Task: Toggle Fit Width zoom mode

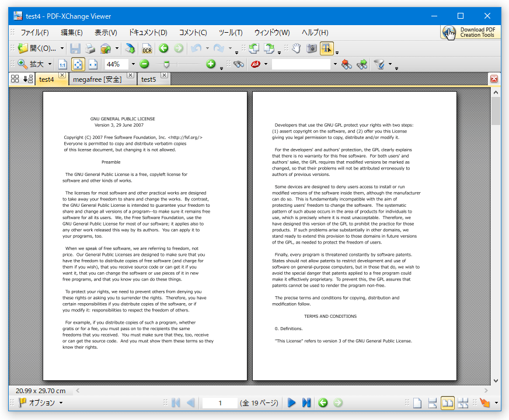Action: pos(93,64)
